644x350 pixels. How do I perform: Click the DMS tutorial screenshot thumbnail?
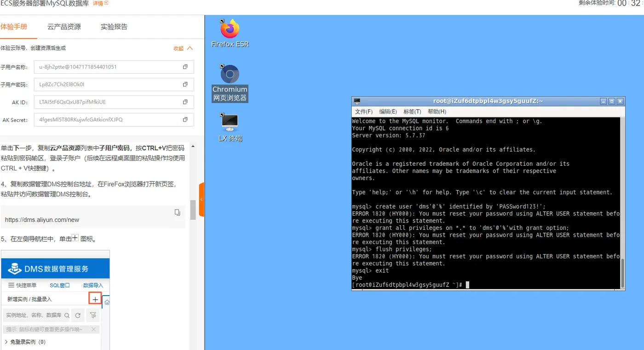click(55, 300)
